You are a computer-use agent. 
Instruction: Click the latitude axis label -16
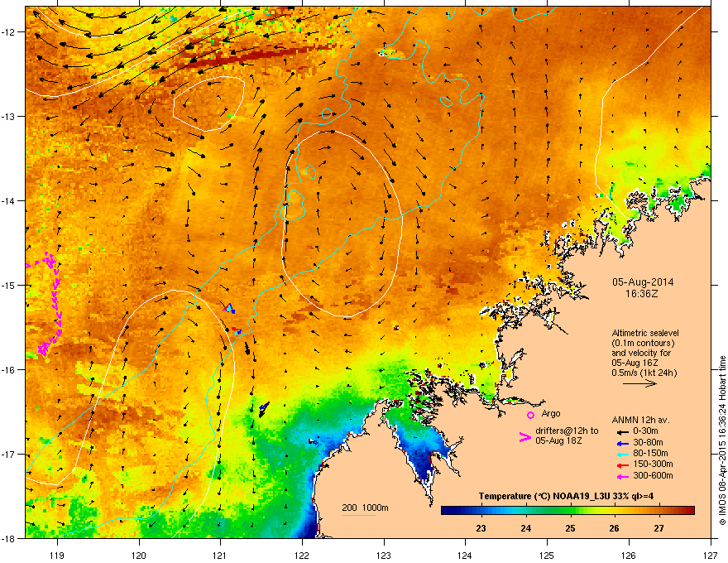click(x=9, y=370)
